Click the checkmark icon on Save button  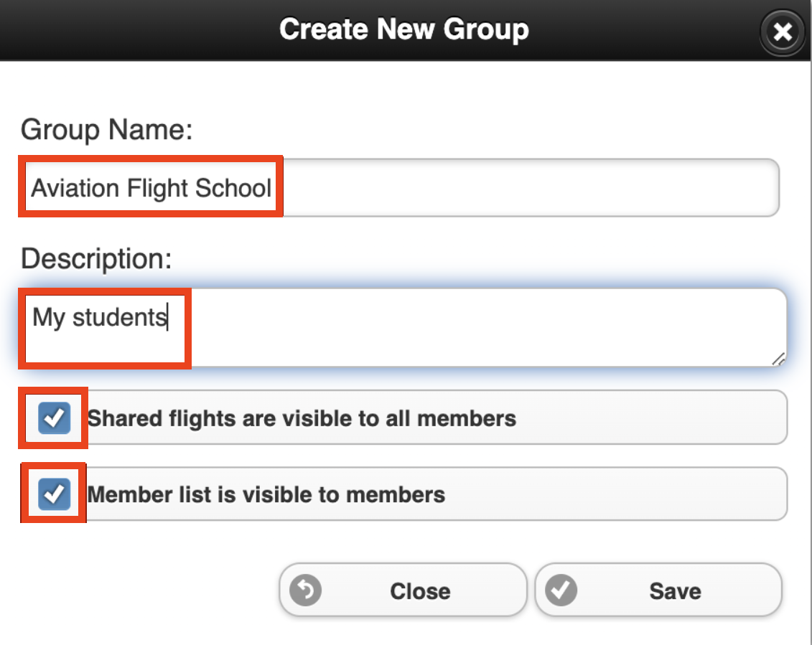click(x=561, y=590)
